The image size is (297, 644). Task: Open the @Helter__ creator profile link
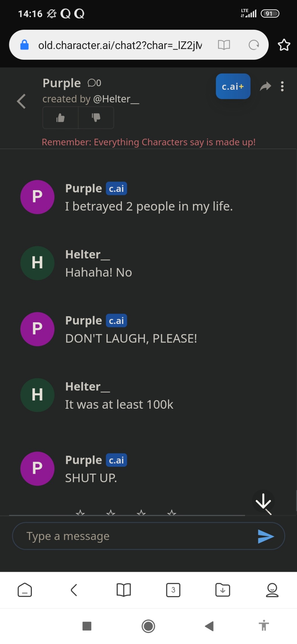coord(116,99)
